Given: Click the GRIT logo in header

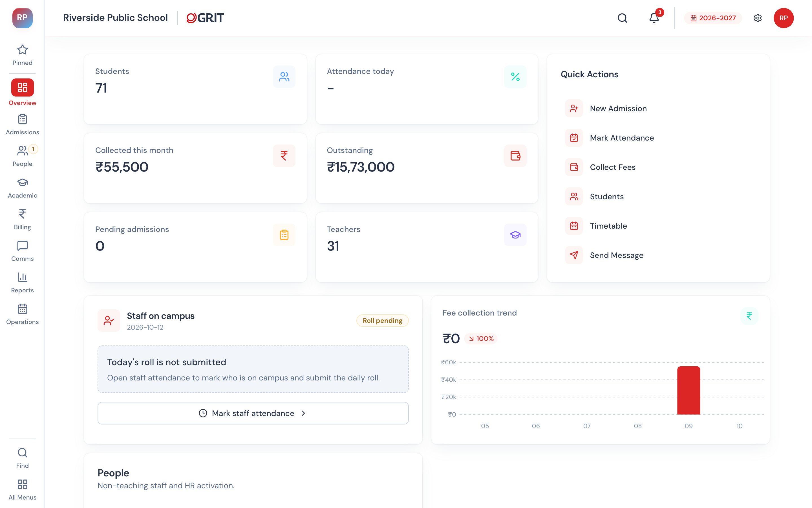Looking at the screenshot, I should point(205,18).
